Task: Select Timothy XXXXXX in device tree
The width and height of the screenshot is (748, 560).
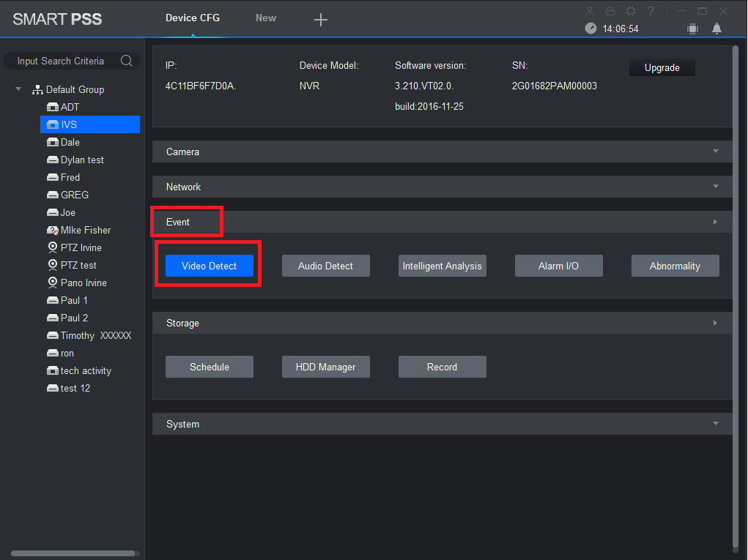Action: pyautogui.click(x=95, y=335)
